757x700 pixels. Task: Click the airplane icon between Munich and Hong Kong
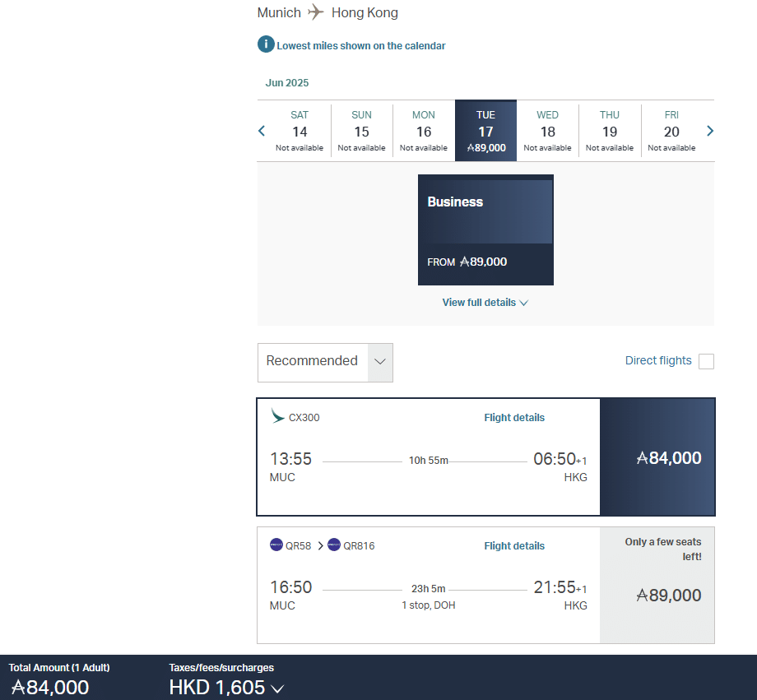(x=316, y=12)
